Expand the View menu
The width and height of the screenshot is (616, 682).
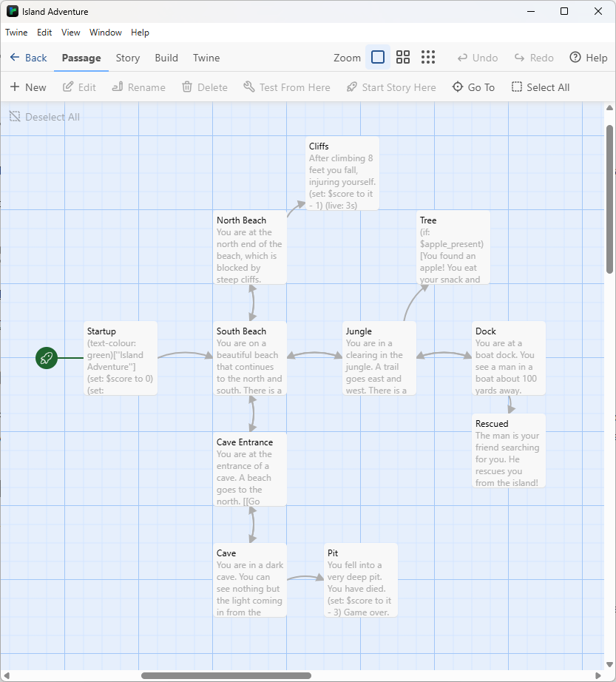pos(71,33)
